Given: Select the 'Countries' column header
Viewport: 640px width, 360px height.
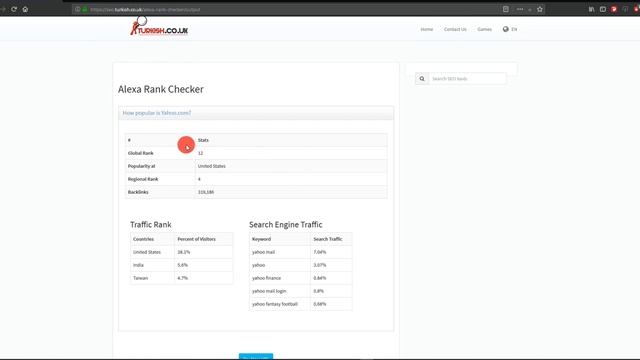Looking at the screenshot, I should [143, 239].
